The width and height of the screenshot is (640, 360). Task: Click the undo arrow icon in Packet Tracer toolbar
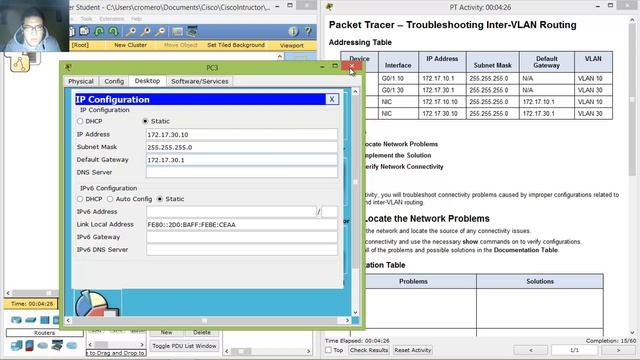click(x=99, y=31)
